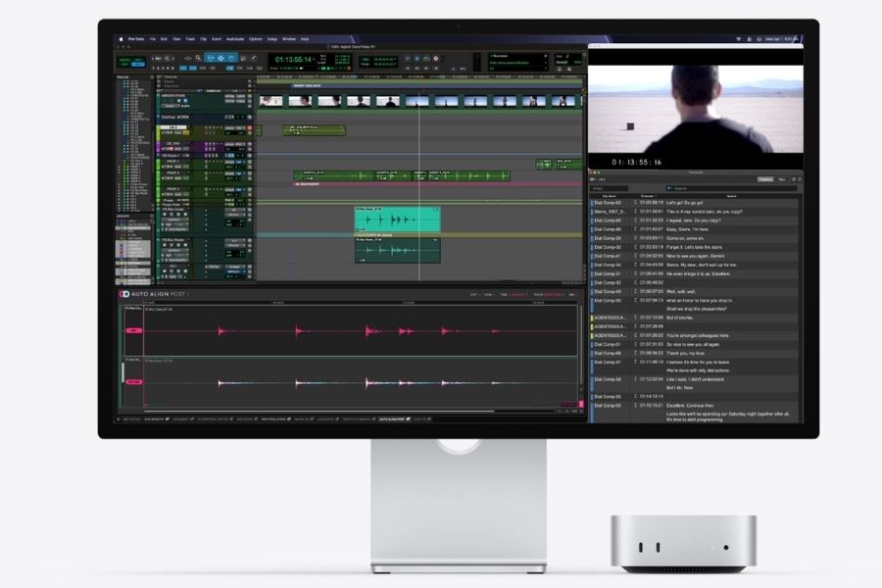Open the Event menu

pyautogui.click(x=217, y=39)
